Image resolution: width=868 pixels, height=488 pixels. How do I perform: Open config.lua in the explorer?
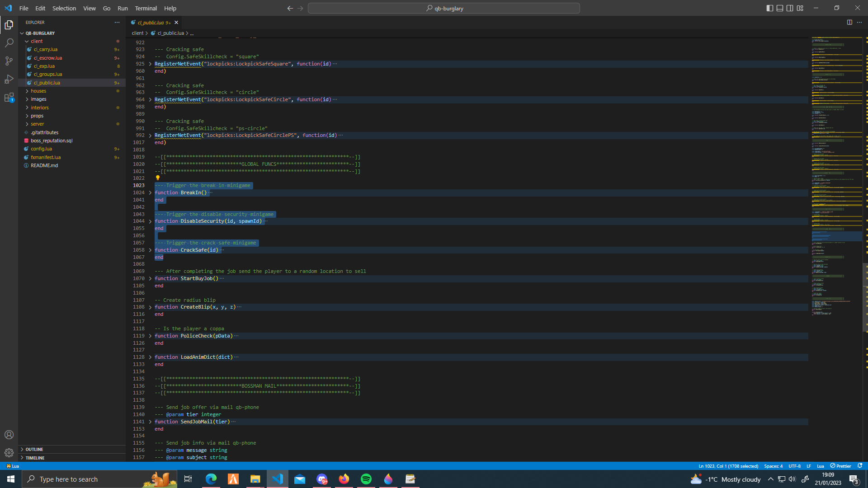(x=41, y=149)
